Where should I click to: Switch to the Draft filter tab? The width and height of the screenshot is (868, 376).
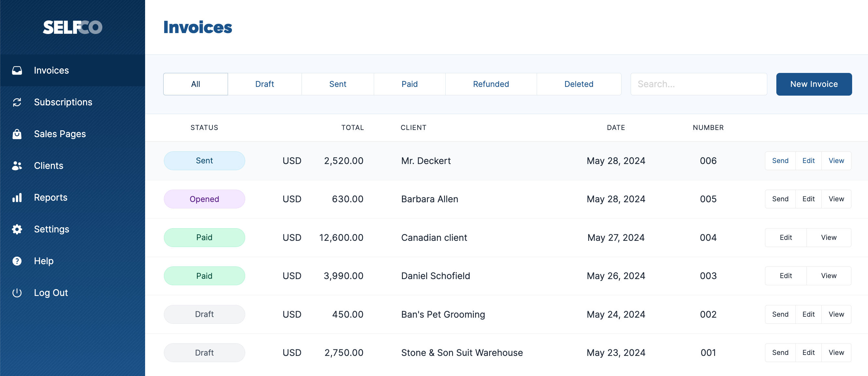tap(265, 84)
